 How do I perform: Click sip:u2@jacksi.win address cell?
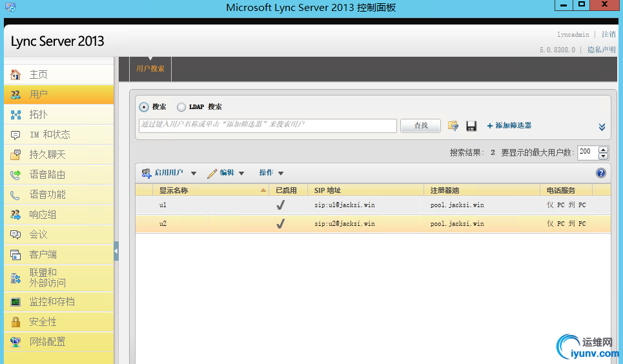point(345,224)
